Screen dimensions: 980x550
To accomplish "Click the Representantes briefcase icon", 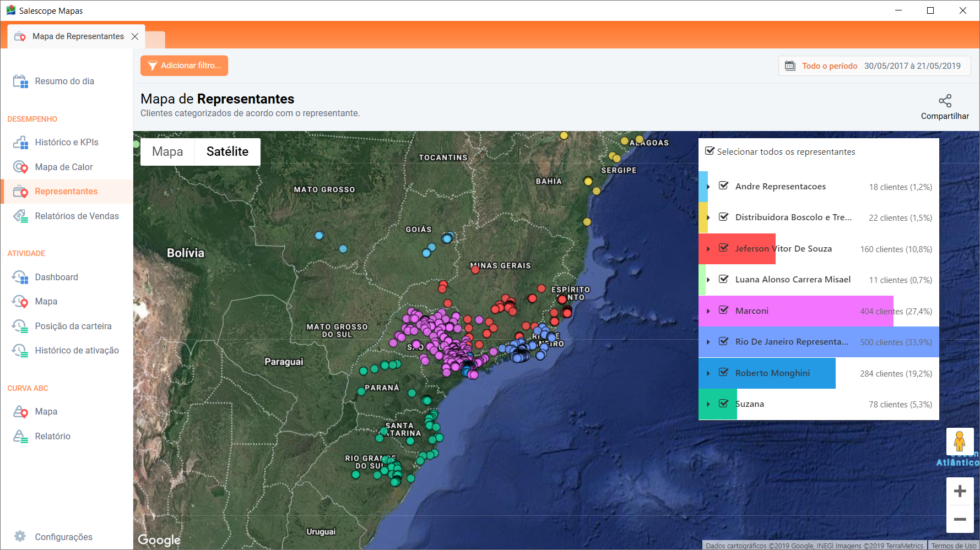I will [20, 191].
